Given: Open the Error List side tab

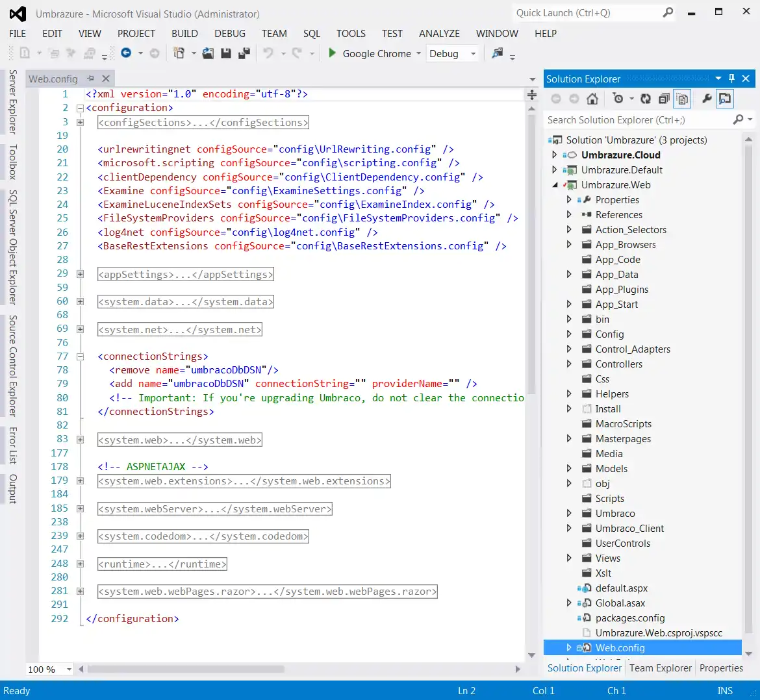Looking at the screenshot, I should 12,445.
